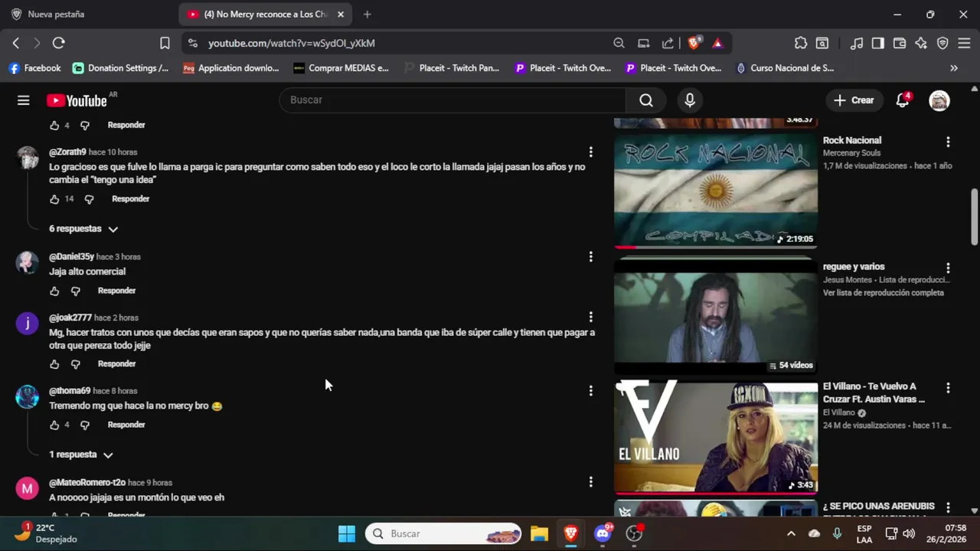The image size is (980, 551).
Task: Switch to the Nueva pestaña tab
Action: point(89,15)
